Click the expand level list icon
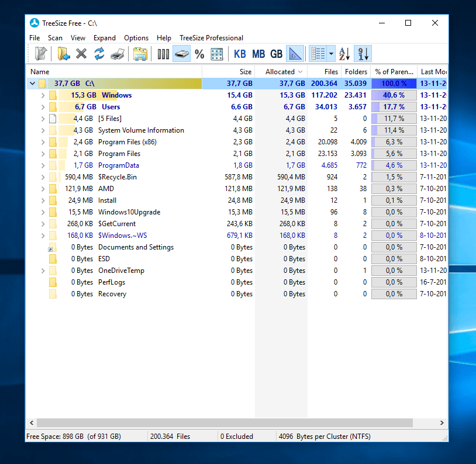This screenshot has width=476, height=464. click(318, 54)
